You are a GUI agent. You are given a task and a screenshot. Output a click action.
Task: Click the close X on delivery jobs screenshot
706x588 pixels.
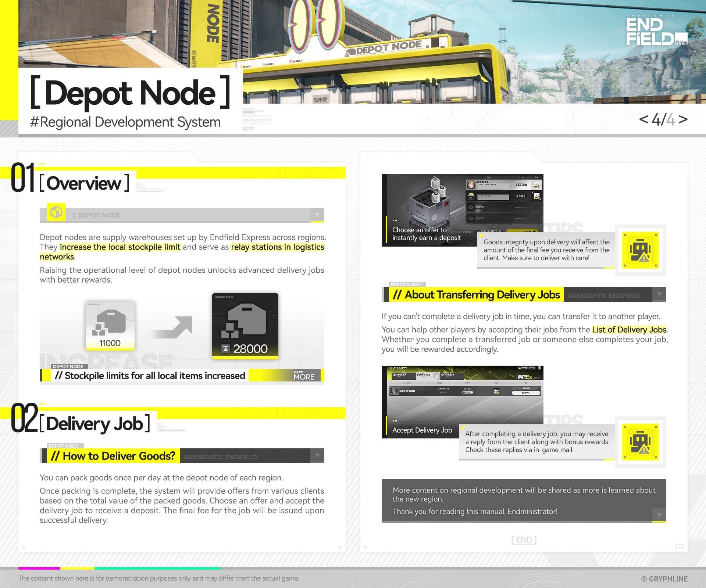tap(539, 368)
